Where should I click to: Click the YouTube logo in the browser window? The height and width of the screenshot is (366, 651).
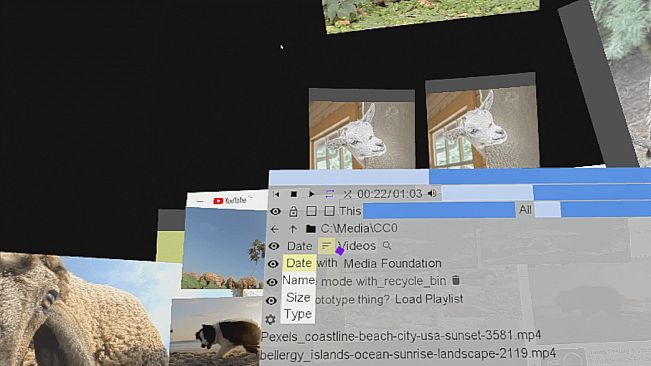click(230, 201)
